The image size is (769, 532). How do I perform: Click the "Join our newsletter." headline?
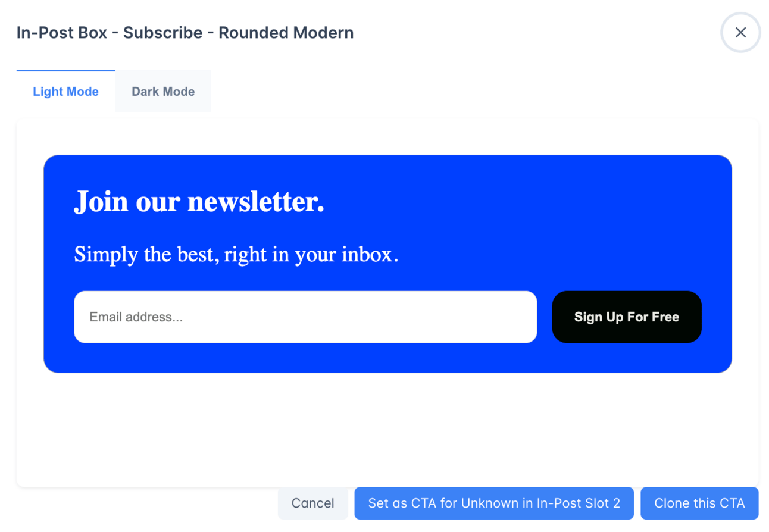pyautogui.click(x=199, y=202)
